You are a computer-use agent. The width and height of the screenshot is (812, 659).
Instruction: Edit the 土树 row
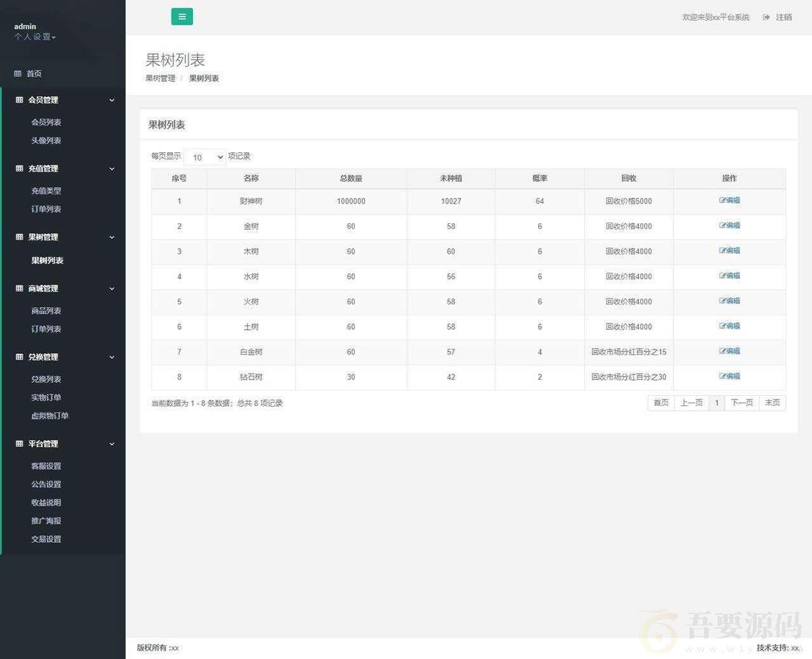click(x=730, y=326)
